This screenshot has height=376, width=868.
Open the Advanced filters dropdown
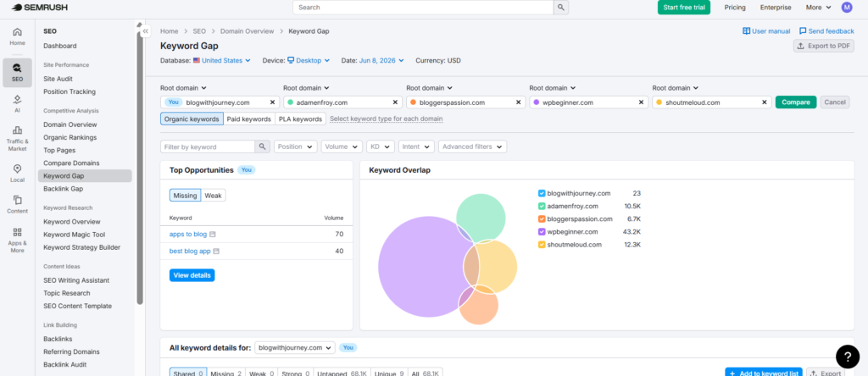pos(473,147)
